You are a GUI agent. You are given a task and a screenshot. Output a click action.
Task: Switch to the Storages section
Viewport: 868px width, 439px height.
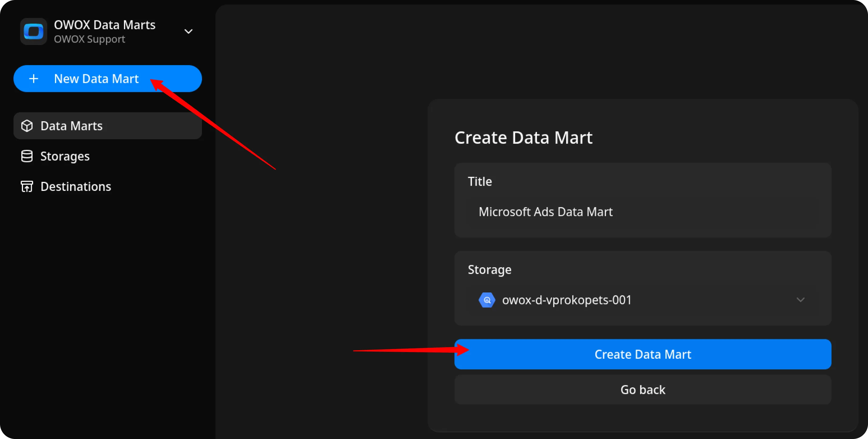(x=65, y=156)
